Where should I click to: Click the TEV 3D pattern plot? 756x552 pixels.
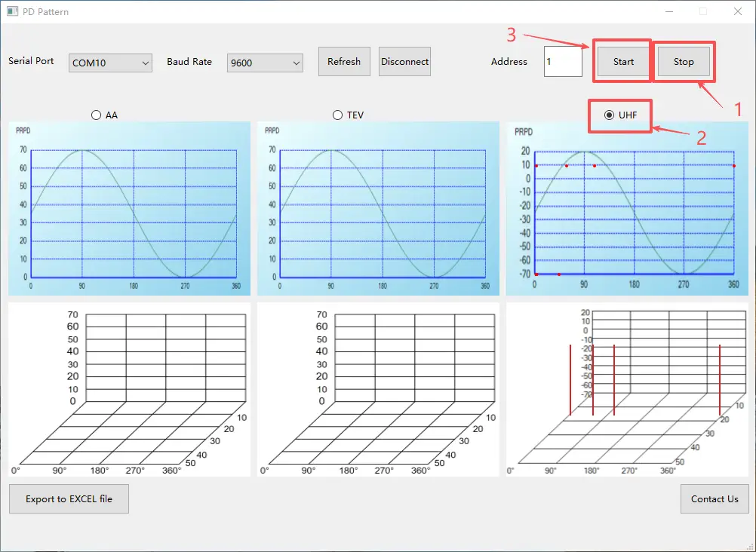pos(378,390)
